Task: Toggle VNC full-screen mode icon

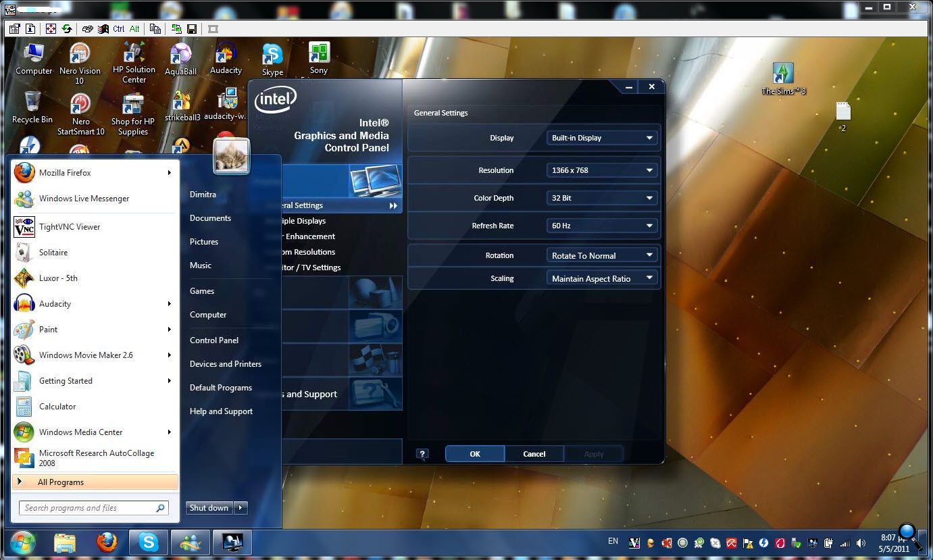Action: [x=51, y=29]
